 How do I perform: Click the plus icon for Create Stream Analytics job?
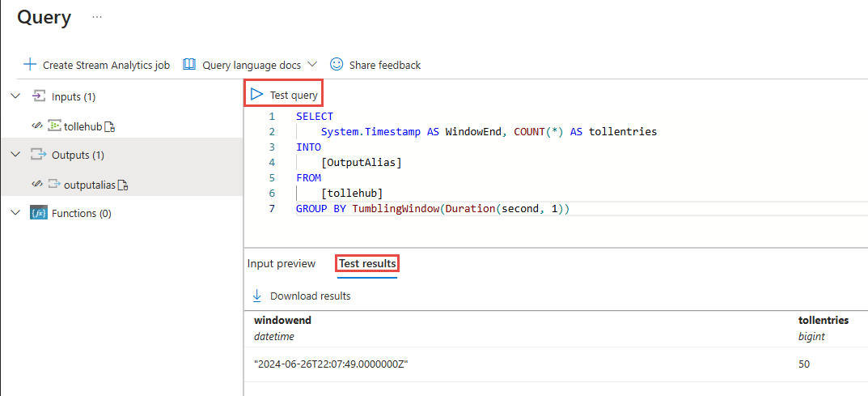tap(30, 65)
